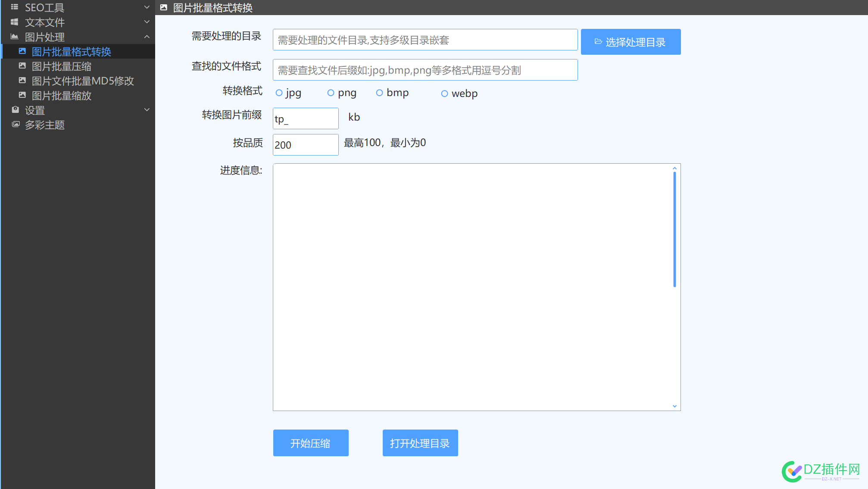Focus the 需要处理的目录 input field

425,40
